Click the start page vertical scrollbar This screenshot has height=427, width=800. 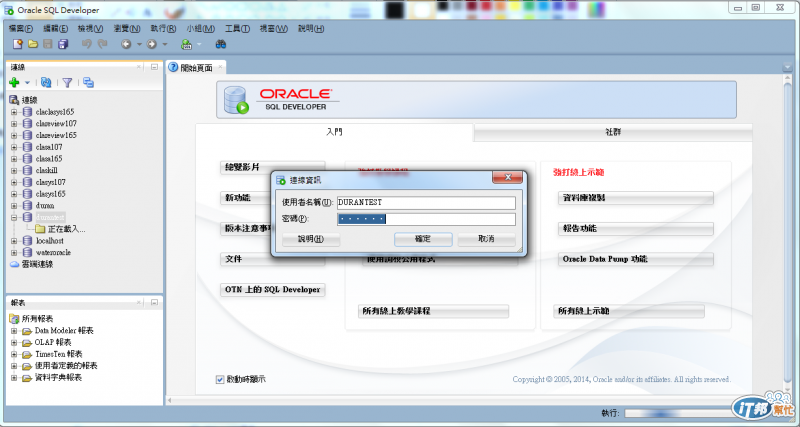point(786,235)
